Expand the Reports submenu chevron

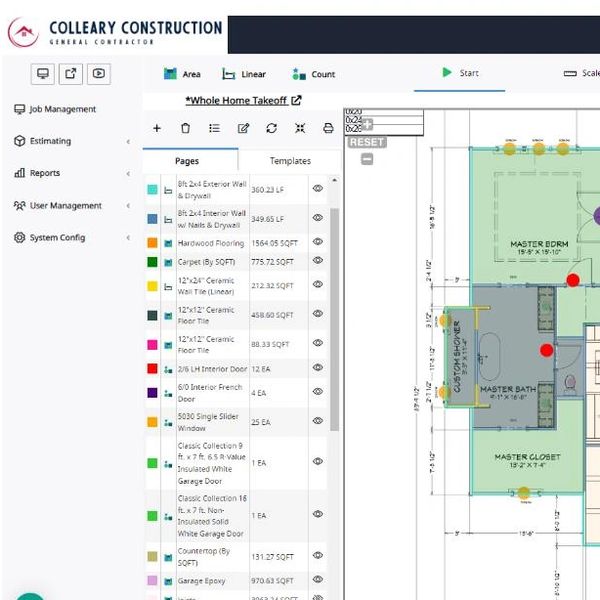[x=128, y=173]
